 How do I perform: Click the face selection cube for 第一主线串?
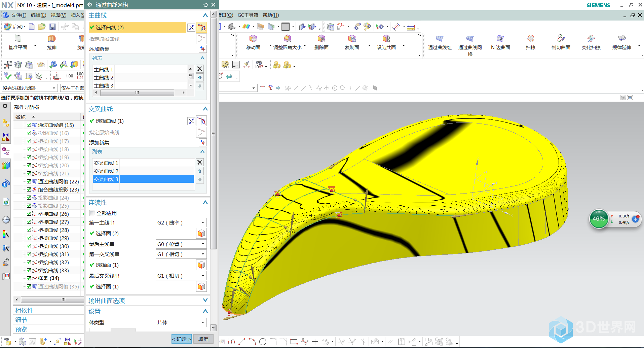click(201, 233)
